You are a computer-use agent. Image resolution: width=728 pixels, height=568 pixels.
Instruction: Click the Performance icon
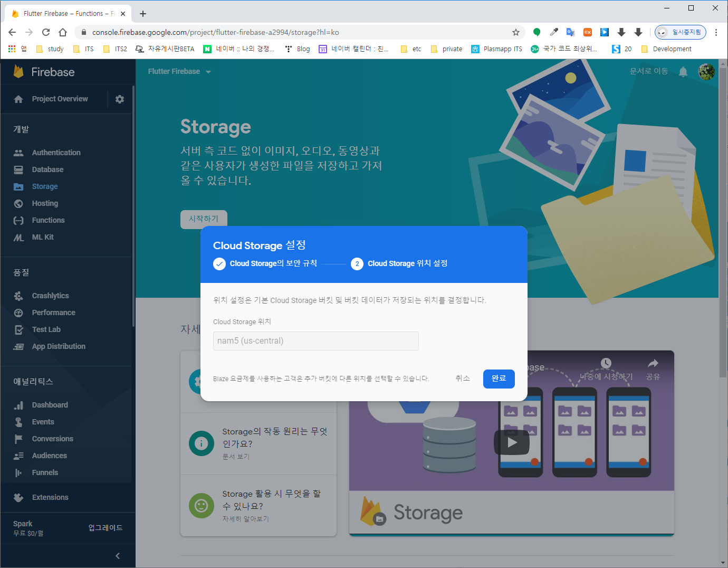(18, 313)
